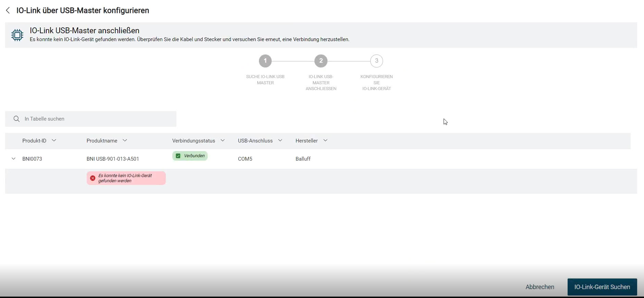Image resolution: width=644 pixels, height=298 pixels.
Task: Click the heading IO-Link USB-Master anschließen
Action: (x=85, y=30)
